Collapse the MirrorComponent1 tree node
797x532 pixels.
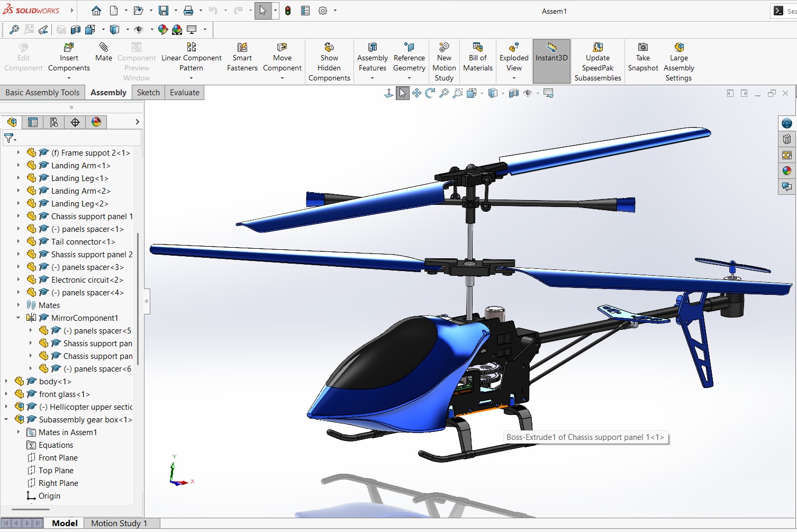(x=19, y=318)
